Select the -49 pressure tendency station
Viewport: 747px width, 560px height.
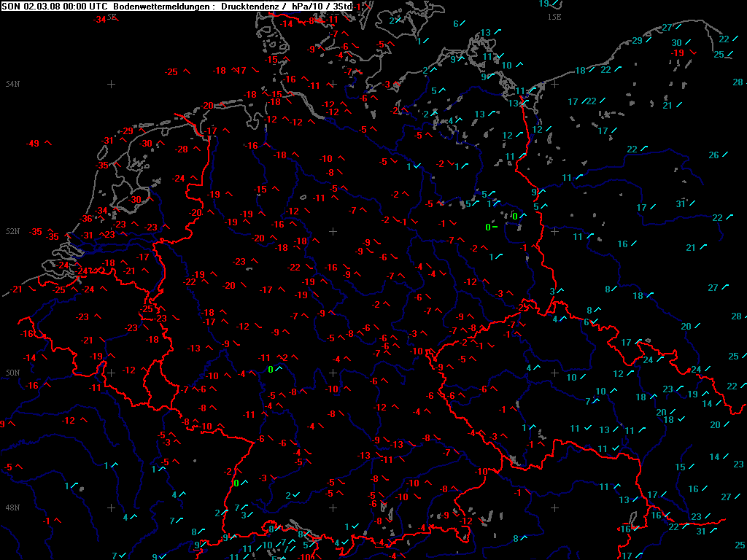34,144
